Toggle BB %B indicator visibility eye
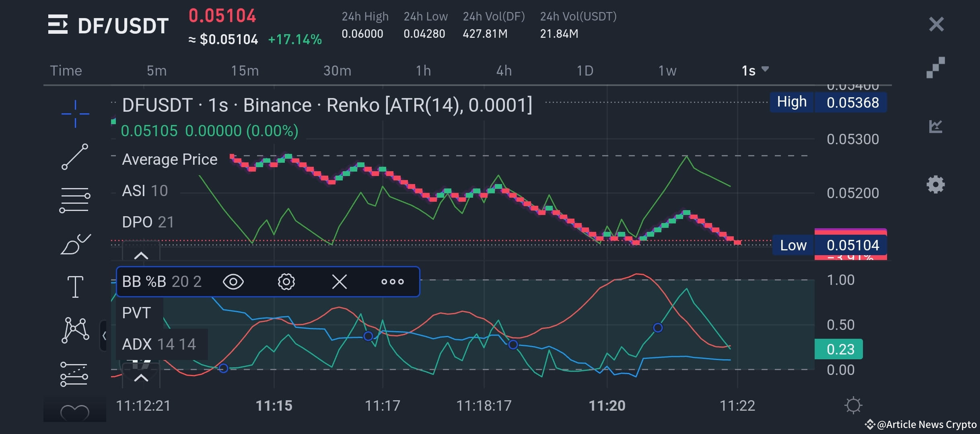Image resolution: width=980 pixels, height=434 pixels. (233, 282)
